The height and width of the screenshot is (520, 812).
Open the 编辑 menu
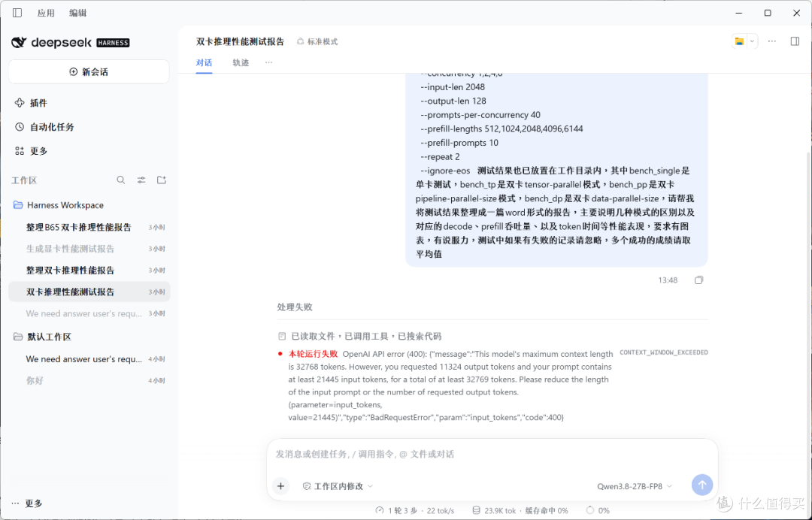(x=77, y=13)
